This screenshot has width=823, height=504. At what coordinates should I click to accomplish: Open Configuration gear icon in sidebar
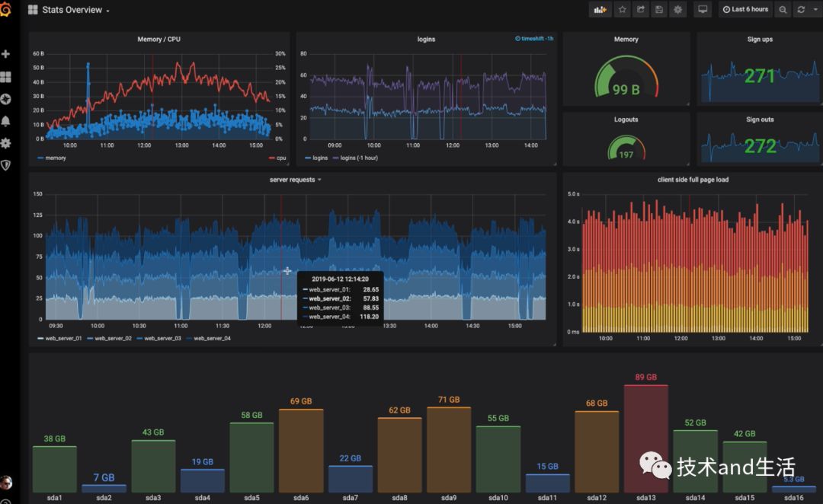point(6,143)
